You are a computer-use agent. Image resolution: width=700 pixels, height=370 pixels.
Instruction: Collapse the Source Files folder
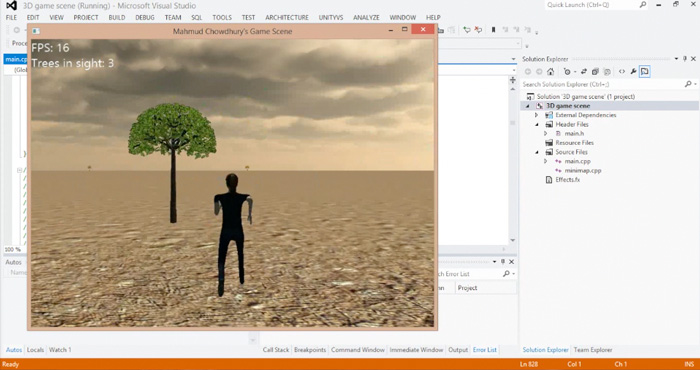click(x=537, y=152)
